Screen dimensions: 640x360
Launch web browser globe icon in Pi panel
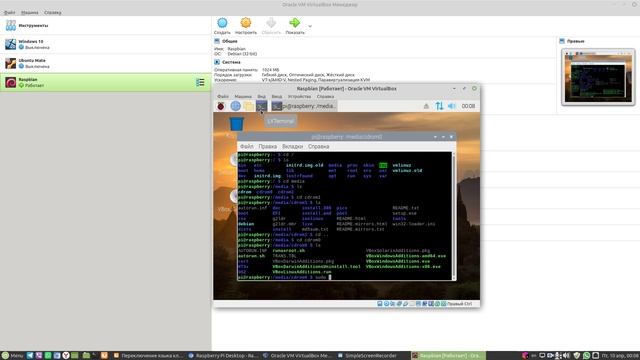click(235, 106)
